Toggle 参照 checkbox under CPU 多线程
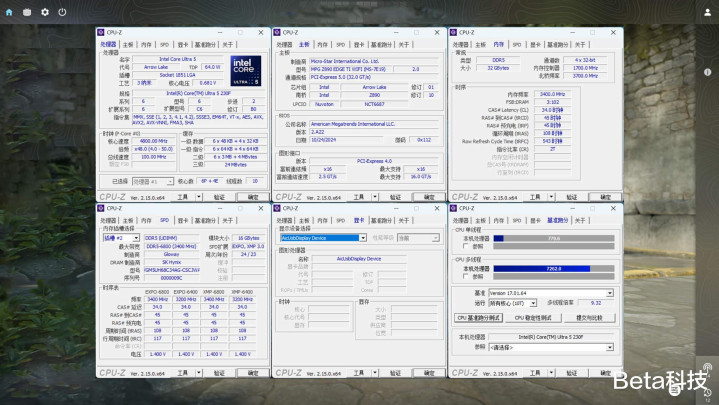 (466, 277)
